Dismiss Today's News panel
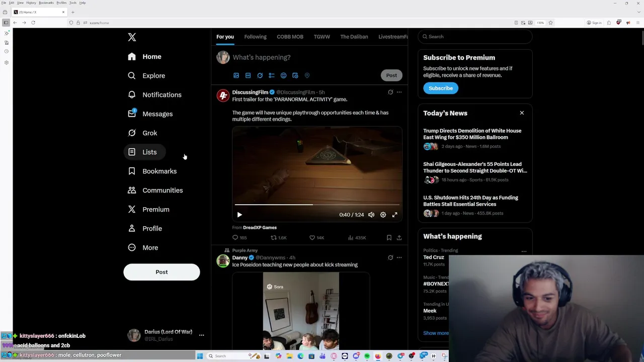The height and width of the screenshot is (362, 644). (x=522, y=113)
